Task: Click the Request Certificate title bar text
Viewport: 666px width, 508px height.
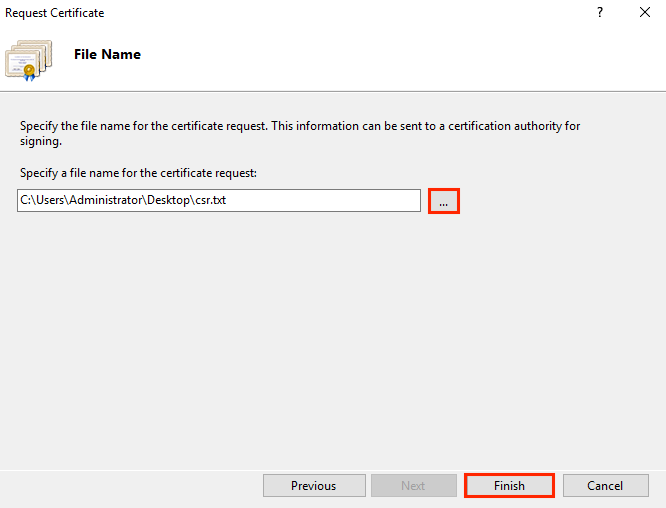Action: pos(55,13)
